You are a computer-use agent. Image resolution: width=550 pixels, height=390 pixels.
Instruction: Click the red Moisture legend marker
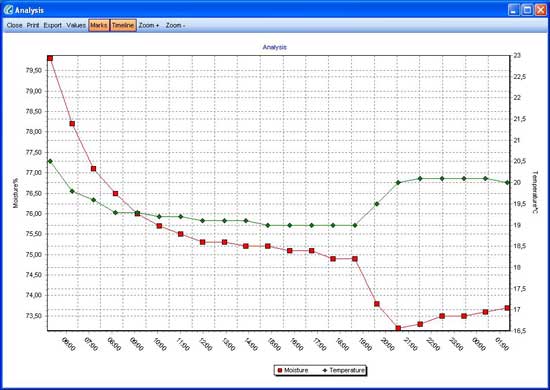click(x=280, y=370)
